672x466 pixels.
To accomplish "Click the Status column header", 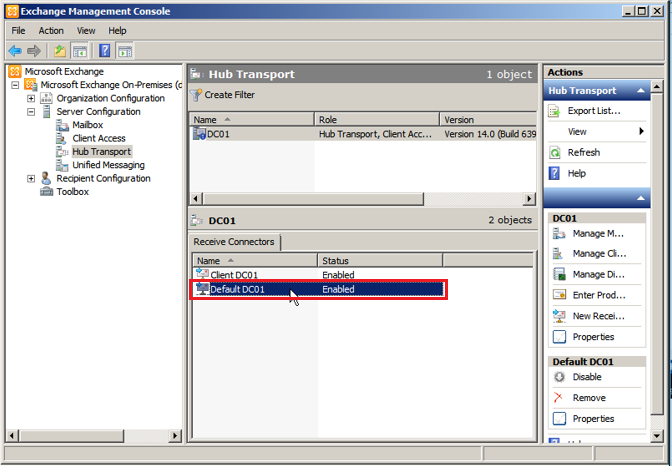I will click(x=380, y=261).
